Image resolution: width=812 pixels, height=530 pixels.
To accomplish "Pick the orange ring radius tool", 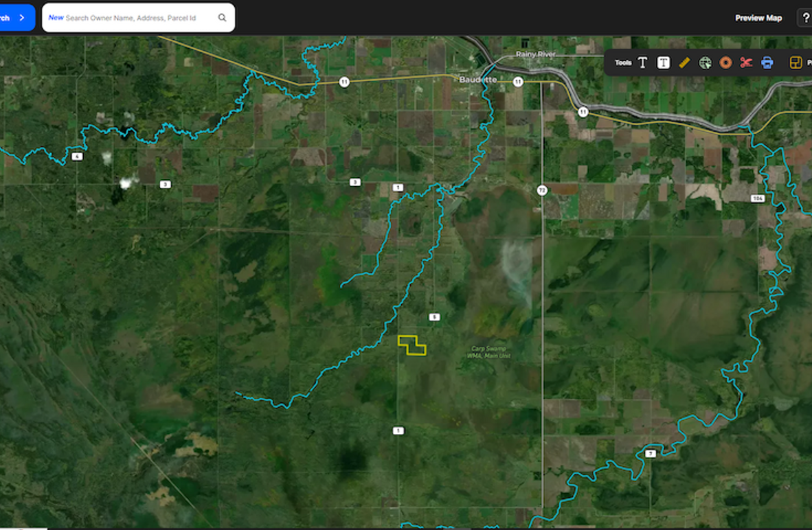I will click(725, 62).
